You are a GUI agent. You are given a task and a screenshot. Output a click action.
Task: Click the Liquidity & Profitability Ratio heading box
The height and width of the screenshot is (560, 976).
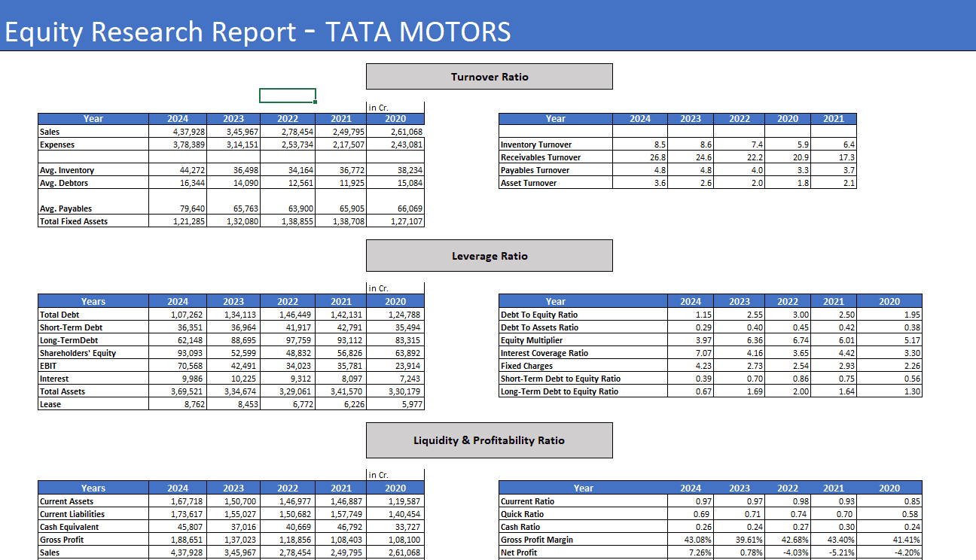489,440
